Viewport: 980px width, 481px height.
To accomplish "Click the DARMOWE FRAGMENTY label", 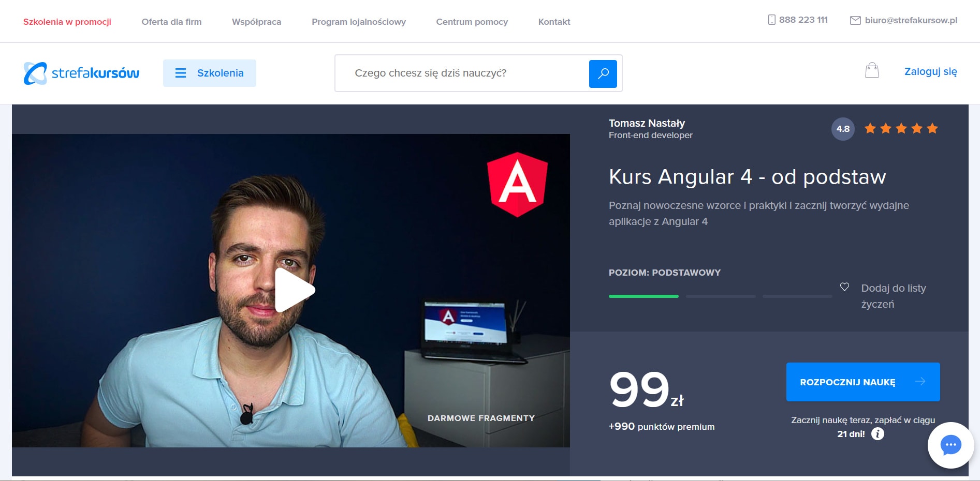I will click(x=481, y=418).
